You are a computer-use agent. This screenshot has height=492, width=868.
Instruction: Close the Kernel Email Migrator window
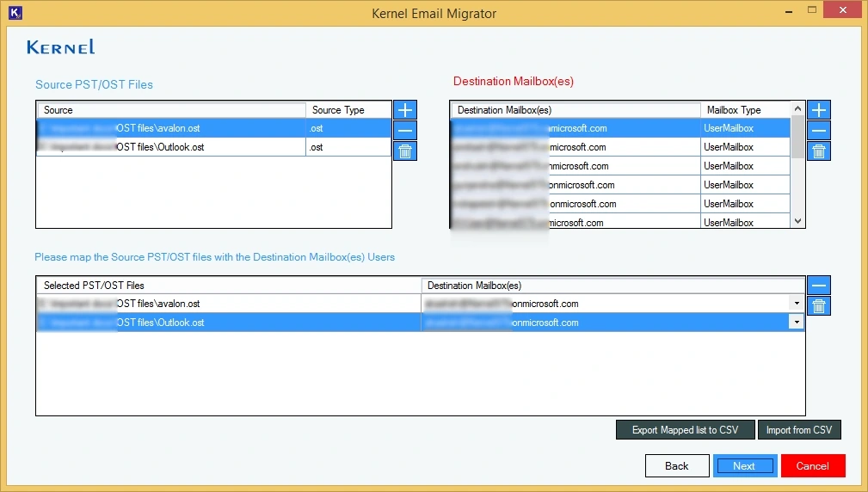843,10
